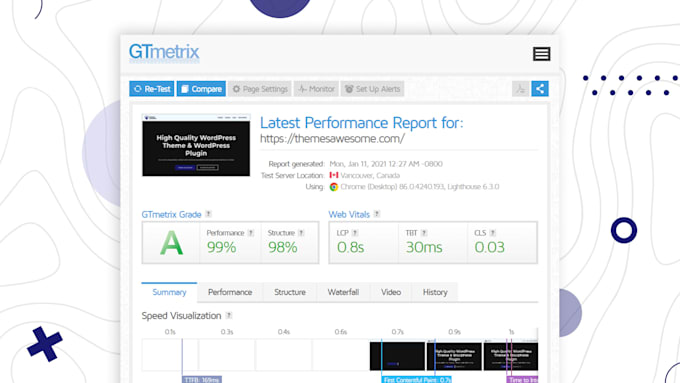Click the GTmetrix logo
This screenshot has height=383, width=680.
164,52
